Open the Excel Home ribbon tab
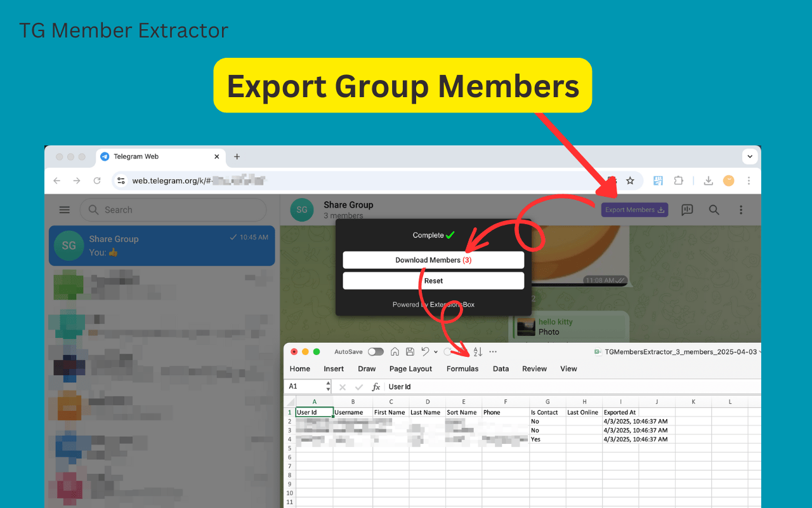Viewport: 812px width, 508px height. (x=300, y=369)
